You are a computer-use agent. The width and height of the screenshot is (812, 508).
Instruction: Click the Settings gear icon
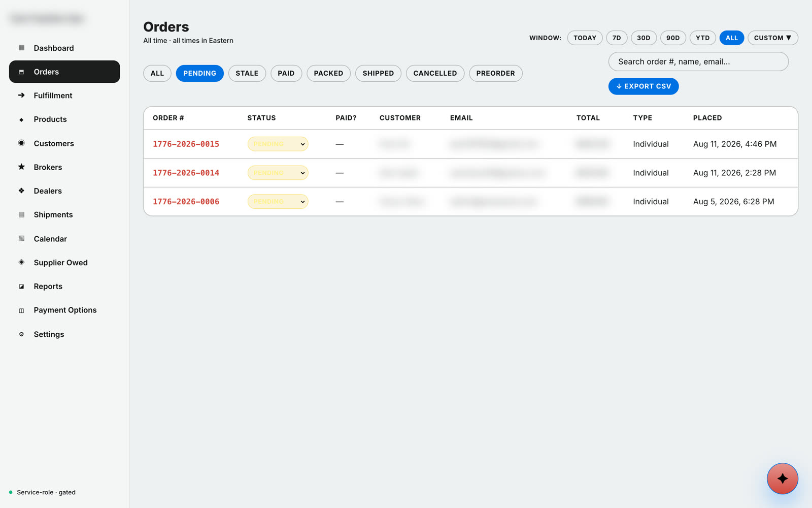pos(21,334)
